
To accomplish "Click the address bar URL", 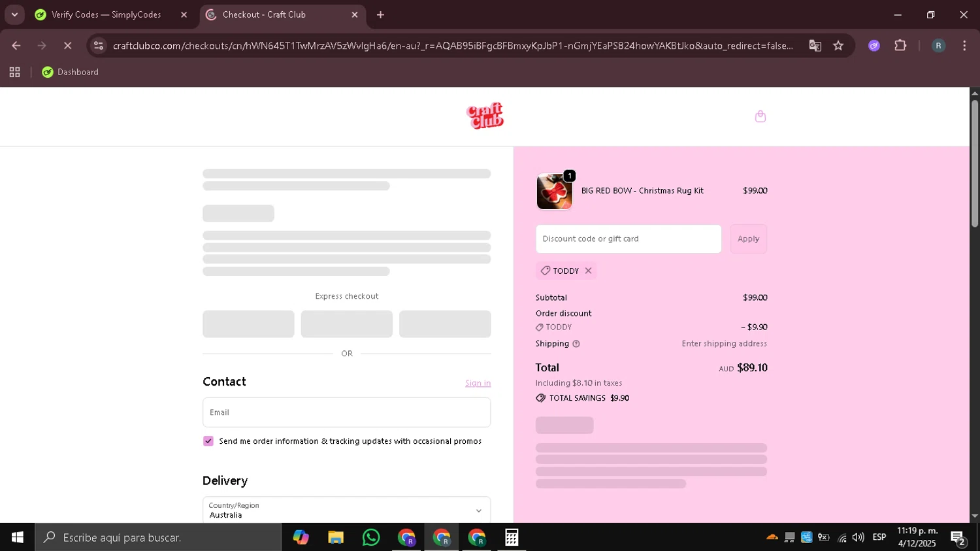I will coord(453,46).
